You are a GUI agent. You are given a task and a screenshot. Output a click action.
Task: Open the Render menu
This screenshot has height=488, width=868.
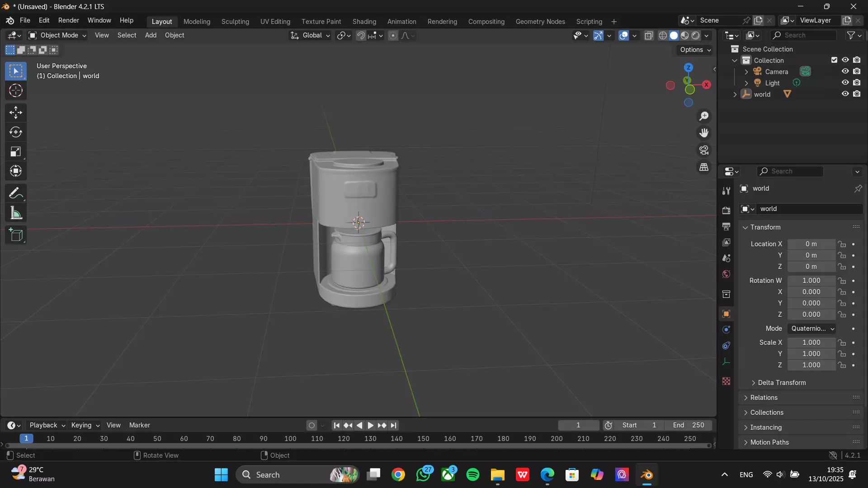click(68, 21)
